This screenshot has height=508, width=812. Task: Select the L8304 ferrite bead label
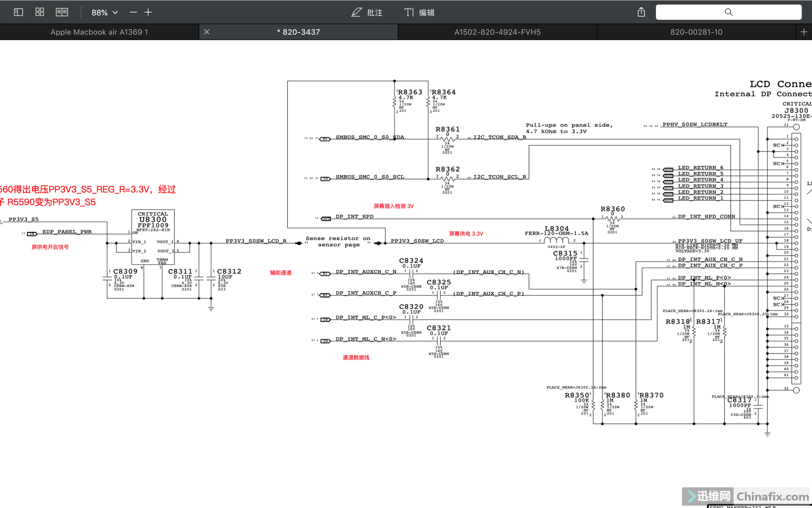click(557, 228)
